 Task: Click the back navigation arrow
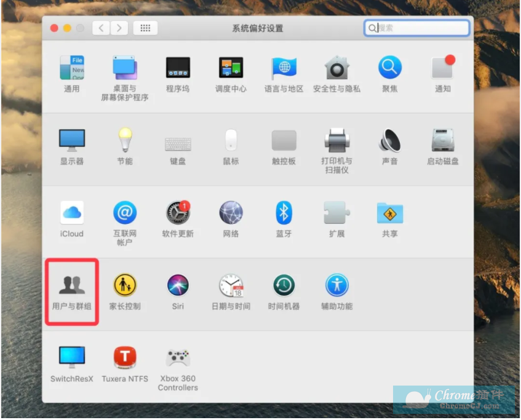click(x=101, y=28)
